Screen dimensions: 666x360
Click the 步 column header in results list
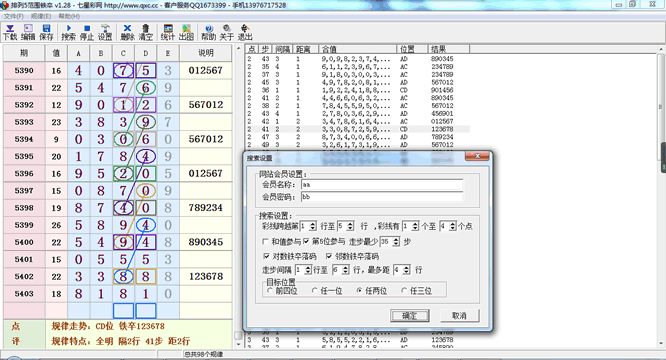(265, 49)
